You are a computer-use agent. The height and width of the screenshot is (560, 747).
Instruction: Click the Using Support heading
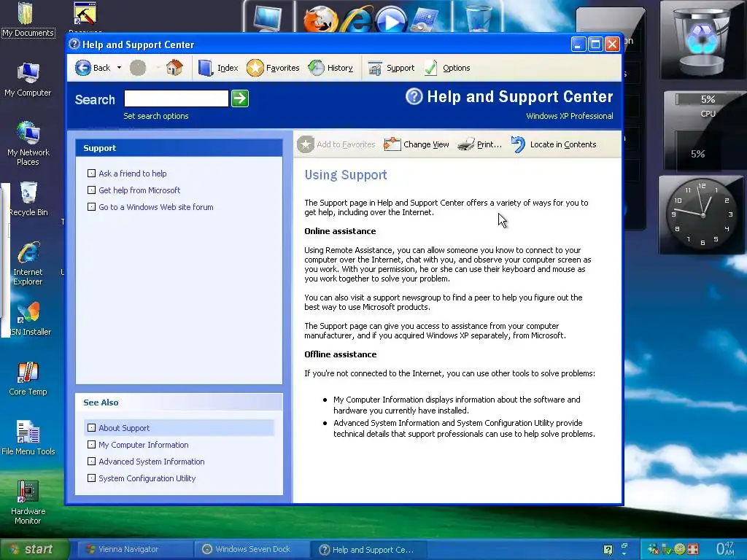(x=346, y=175)
